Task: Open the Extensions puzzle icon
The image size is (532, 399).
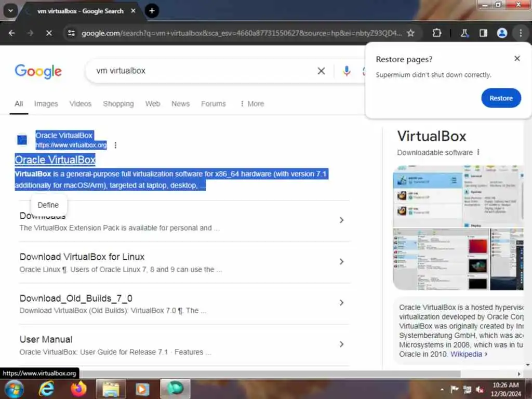Action: [437, 33]
